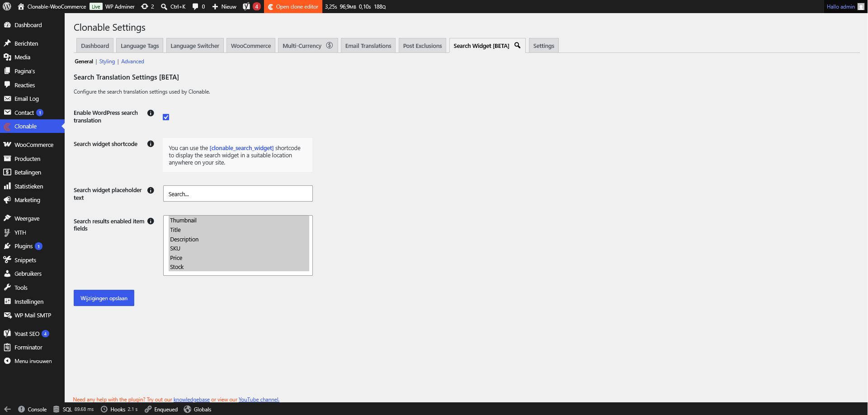Open the Clonable Dashboard tab
Screen dimensions: 868x415
(95, 46)
